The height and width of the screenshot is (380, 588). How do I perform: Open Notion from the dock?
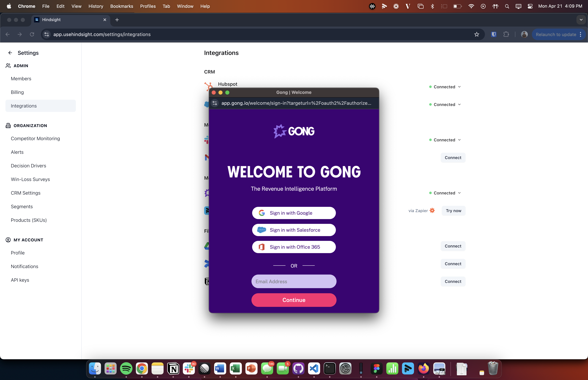(173, 369)
